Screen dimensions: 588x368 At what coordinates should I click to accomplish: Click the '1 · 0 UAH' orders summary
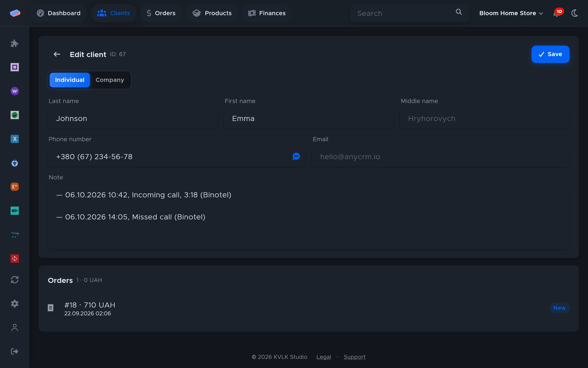[x=89, y=280]
